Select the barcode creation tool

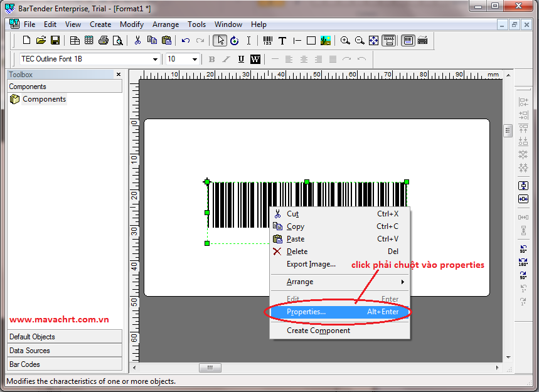[x=268, y=41]
